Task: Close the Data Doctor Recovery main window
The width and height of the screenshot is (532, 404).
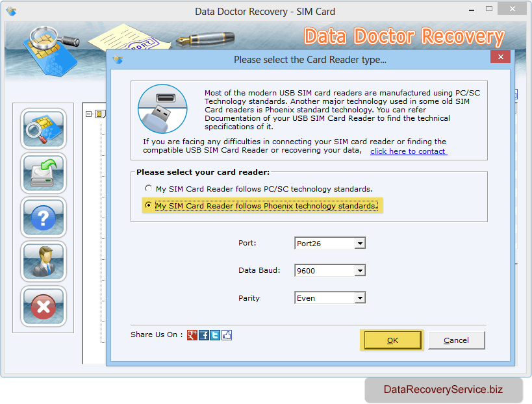Action: click(x=513, y=9)
